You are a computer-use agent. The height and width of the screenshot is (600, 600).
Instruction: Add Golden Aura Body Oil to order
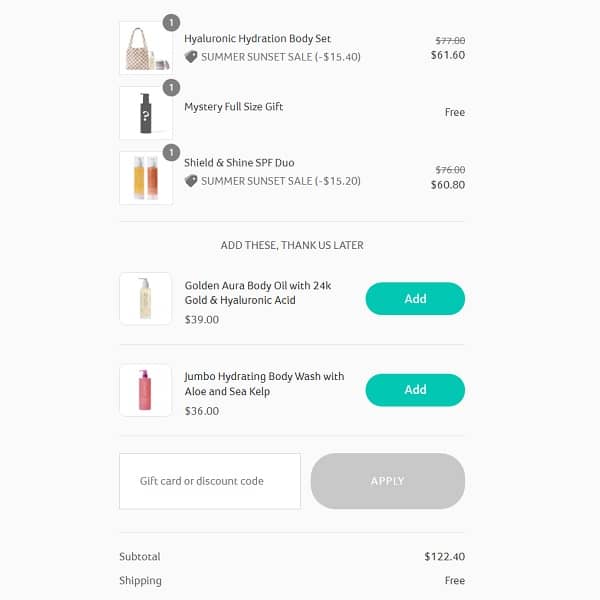(415, 299)
